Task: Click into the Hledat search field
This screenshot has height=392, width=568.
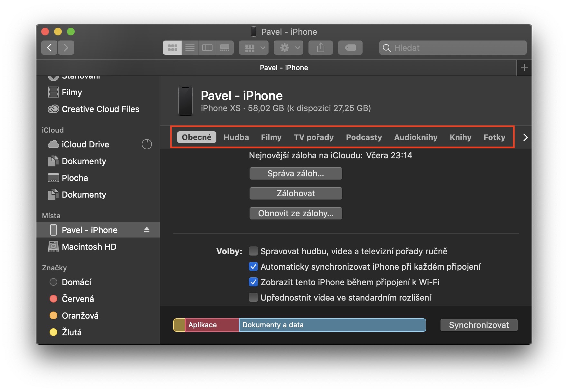Action: 453,48
